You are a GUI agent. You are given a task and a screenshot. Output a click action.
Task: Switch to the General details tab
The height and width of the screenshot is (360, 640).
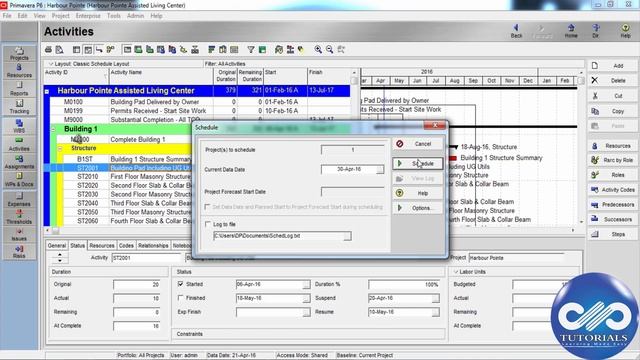(x=57, y=245)
